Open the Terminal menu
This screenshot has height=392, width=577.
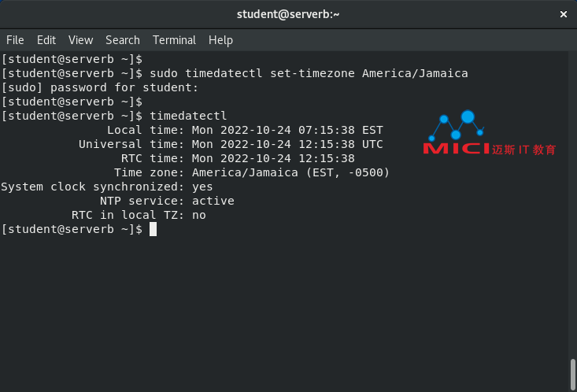point(174,40)
